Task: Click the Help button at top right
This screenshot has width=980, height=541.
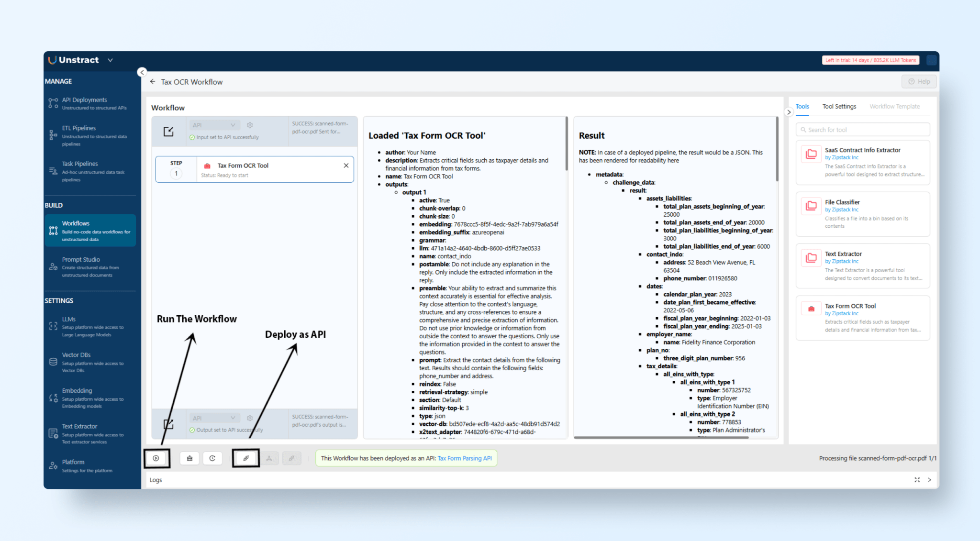Action: click(x=919, y=81)
